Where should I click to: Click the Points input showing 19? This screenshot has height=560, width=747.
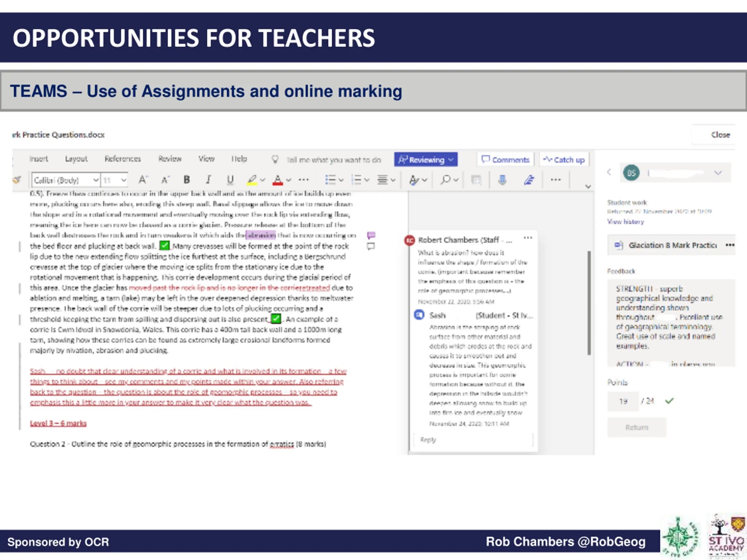pos(623,401)
